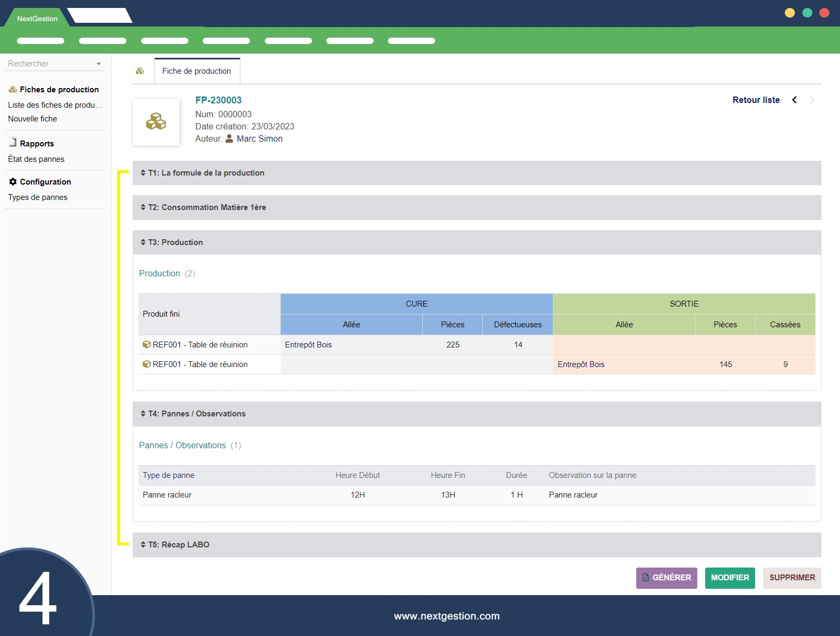Open Nouvelle fiche from the sidebar menu

(32, 119)
